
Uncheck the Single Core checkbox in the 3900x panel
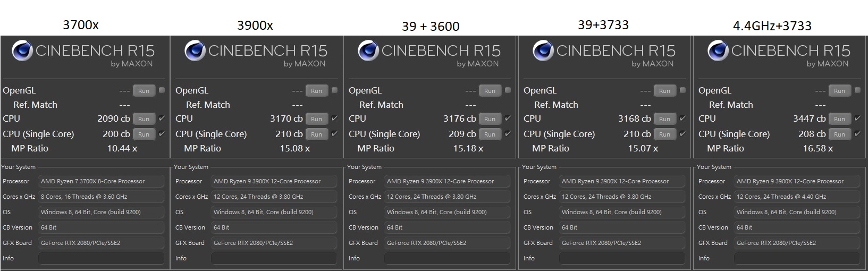coord(334,134)
